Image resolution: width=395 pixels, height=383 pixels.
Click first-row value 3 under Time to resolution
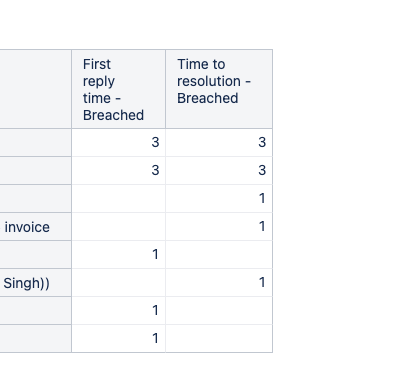(x=219, y=142)
